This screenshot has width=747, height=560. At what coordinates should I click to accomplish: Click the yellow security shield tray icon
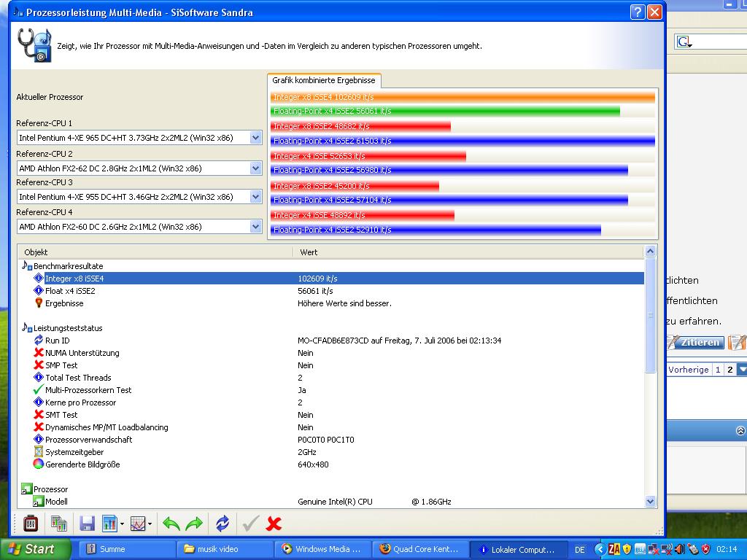pyautogui.click(x=627, y=550)
